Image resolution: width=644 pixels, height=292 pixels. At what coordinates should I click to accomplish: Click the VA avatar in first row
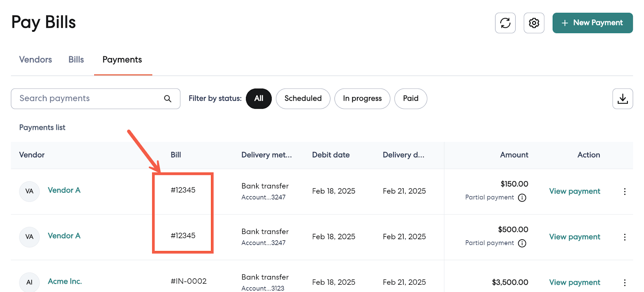[x=29, y=191]
